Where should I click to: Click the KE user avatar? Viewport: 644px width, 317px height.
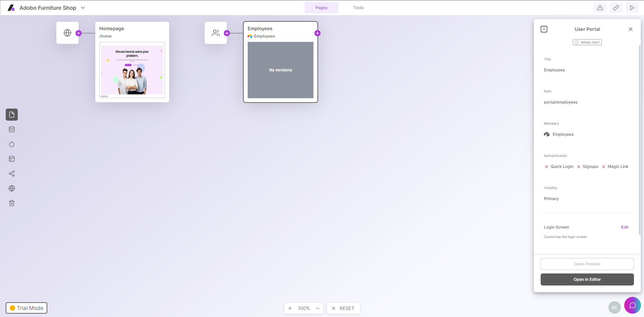[615, 307]
